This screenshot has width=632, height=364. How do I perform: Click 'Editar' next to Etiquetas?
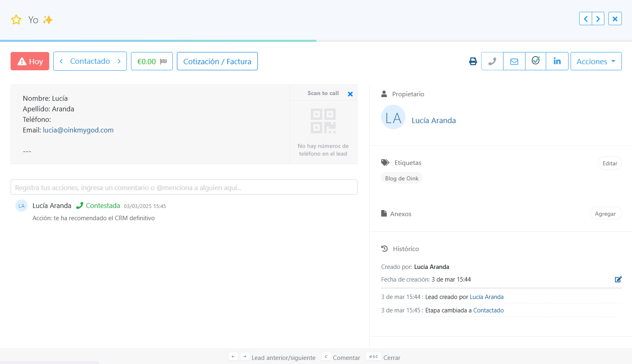(x=610, y=163)
